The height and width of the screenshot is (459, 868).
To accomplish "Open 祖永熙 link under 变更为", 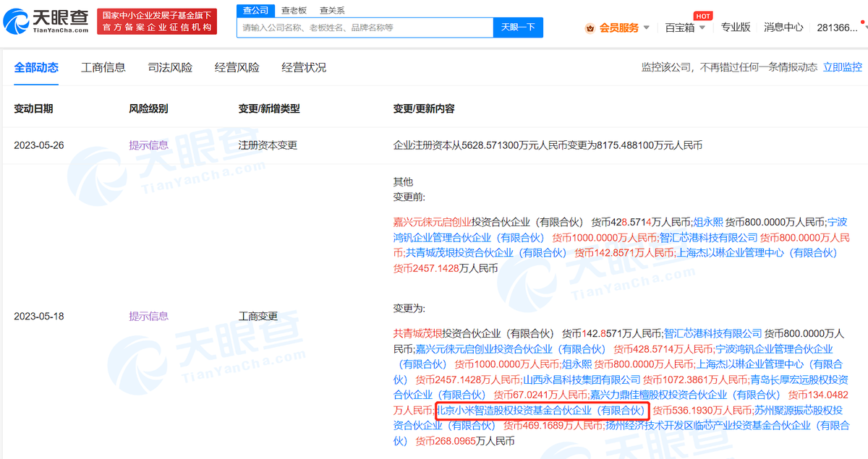I will point(576,364).
